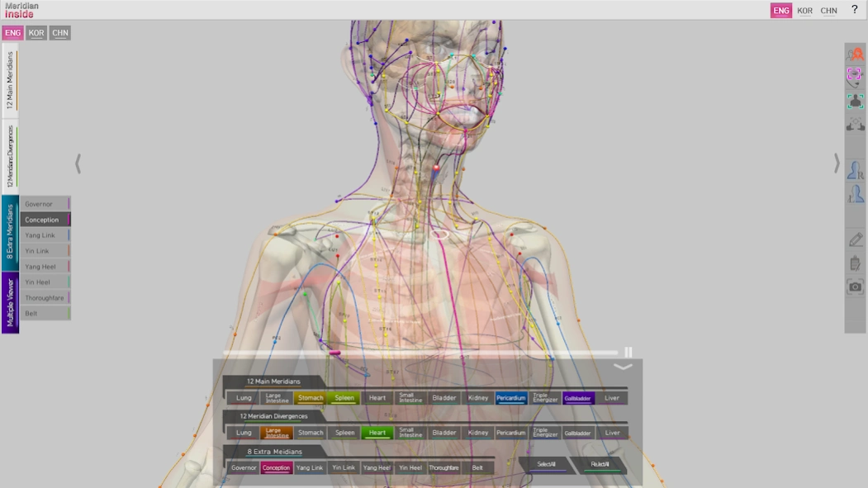Enable Small Intestine in 12 Main Meridians row
868x488 pixels.
410,398
